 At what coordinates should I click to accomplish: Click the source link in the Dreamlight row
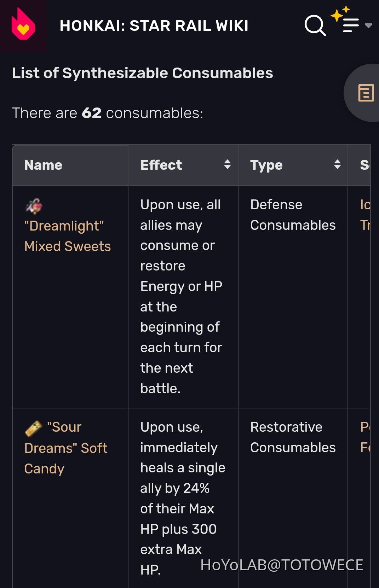point(368,214)
